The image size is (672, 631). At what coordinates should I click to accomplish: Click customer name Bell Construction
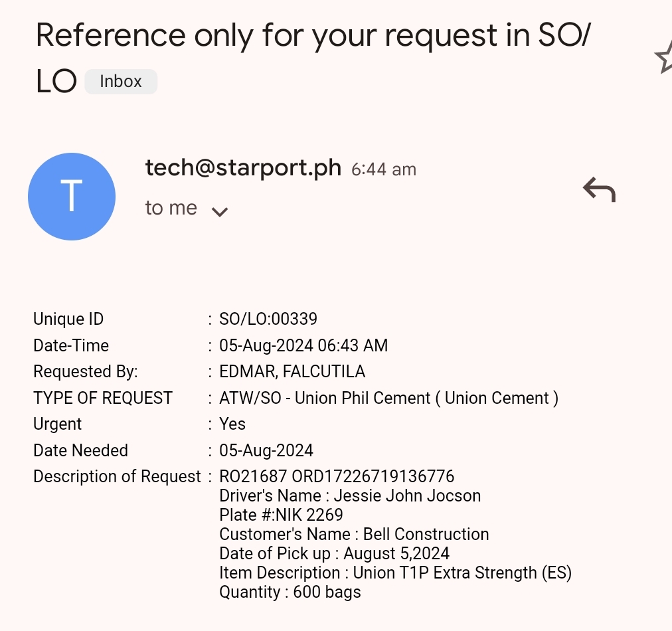tap(426, 535)
